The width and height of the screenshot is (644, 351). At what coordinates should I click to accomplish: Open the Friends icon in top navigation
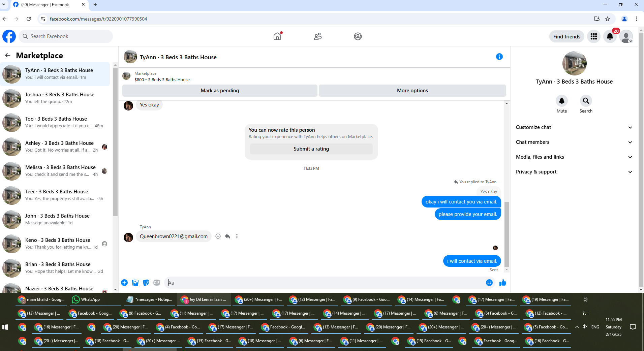pyautogui.click(x=318, y=36)
